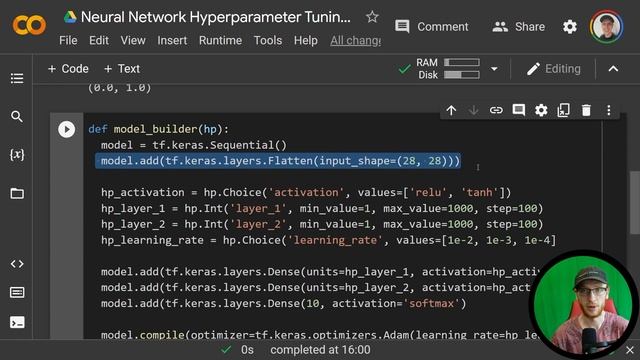Screen dimensions: 640x360
Task: Open the user account avatar
Action: pos(607,27)
